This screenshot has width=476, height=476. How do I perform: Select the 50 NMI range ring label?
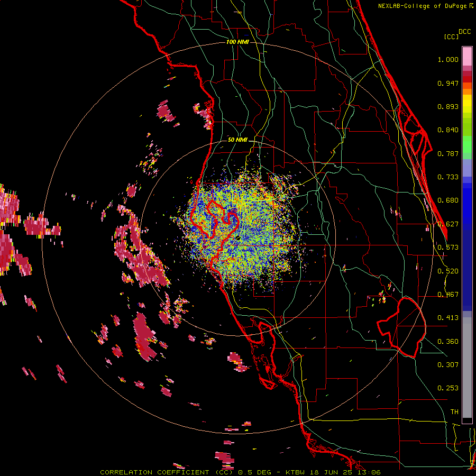tap(237, 140)
